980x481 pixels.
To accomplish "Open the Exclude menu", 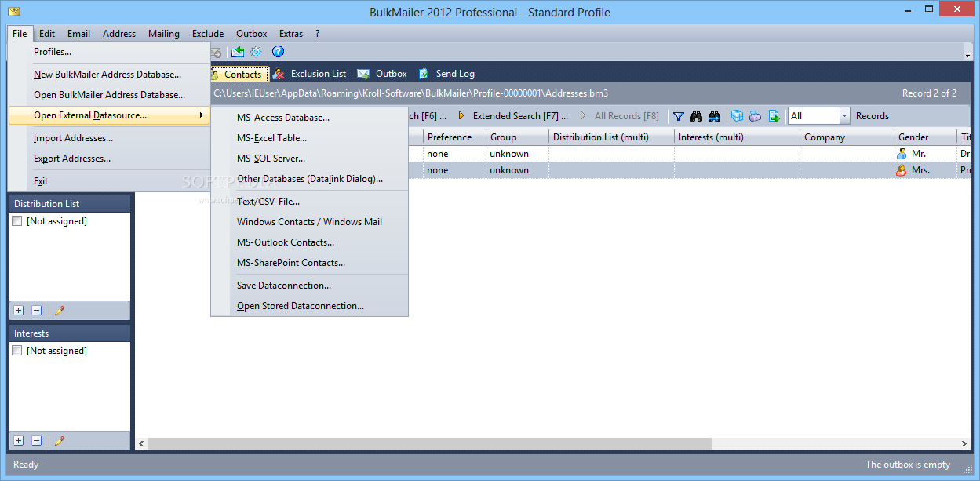I will click(x=208, y=34).
